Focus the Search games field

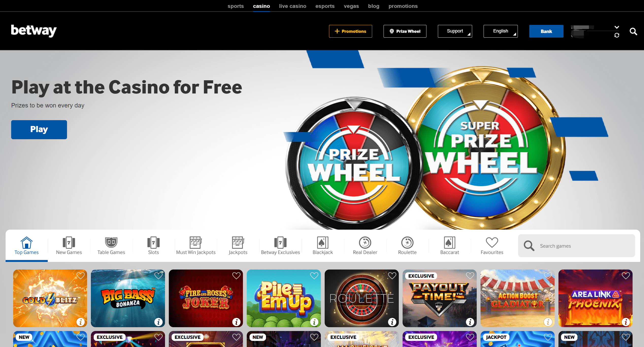click(576, 246)
